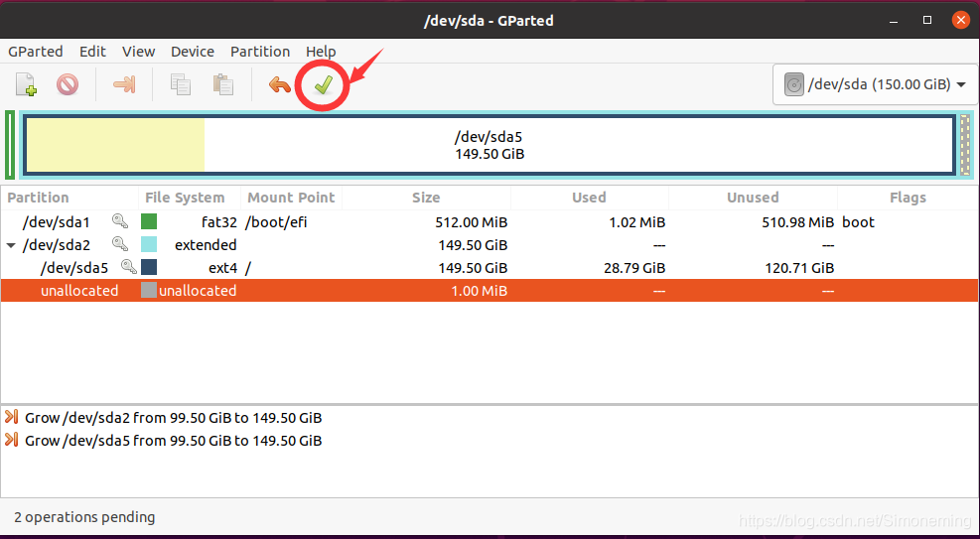Sort by the Mount Point column header

[x=291, y=198]
